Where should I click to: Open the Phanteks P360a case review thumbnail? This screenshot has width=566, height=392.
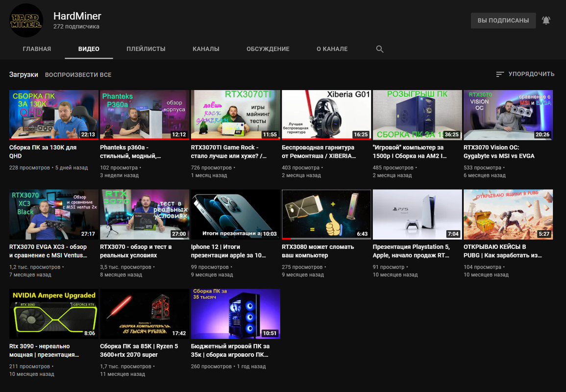click(145, 115)
